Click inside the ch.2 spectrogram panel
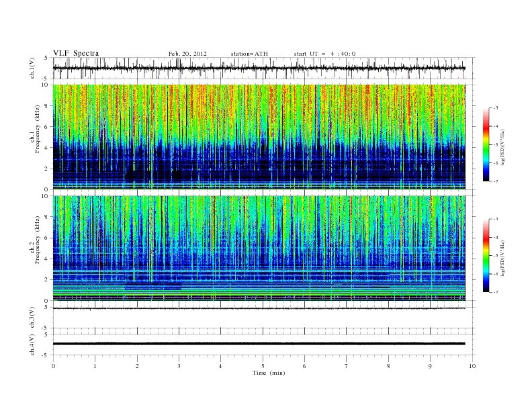Image resolution: width=532 pixels, height=411 pixels. [x=259, y=248]
